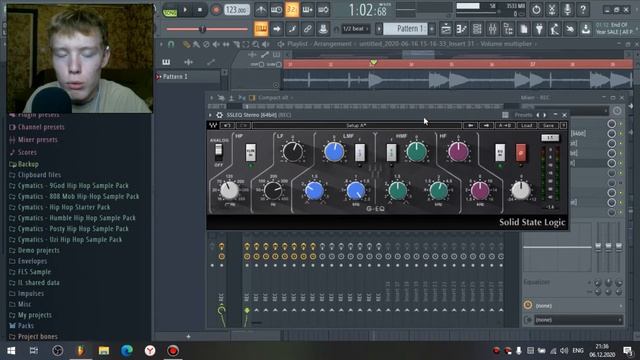Open plugin options arrow left of SSLEQ title

click(211, 115)
